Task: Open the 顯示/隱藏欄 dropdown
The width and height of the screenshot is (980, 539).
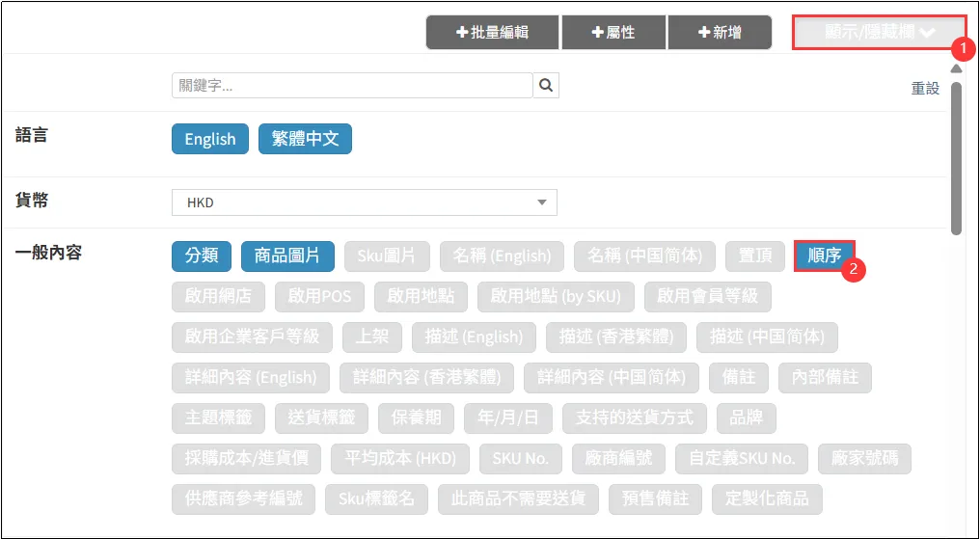Action: [x=879, y=32]
